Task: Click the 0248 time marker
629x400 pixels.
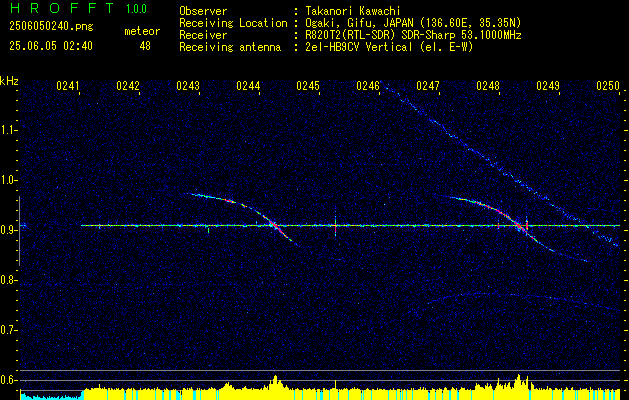Action: [488, 86]
